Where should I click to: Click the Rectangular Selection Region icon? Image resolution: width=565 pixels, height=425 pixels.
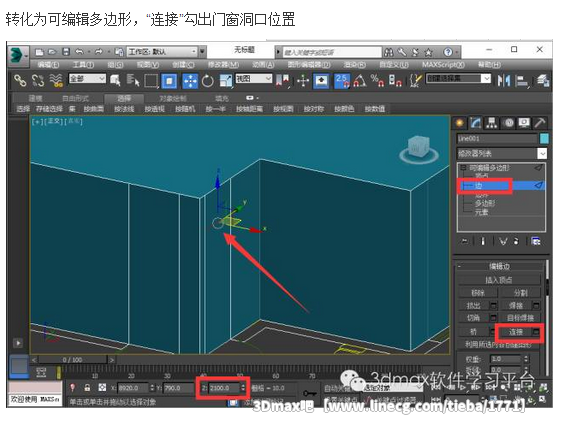tap(151, 81)
